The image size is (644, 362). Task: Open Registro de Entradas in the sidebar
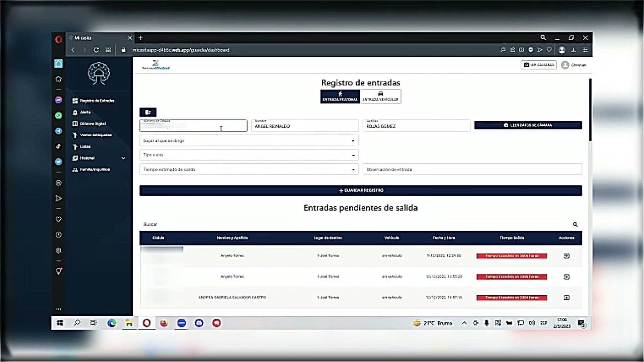[94, 101]
